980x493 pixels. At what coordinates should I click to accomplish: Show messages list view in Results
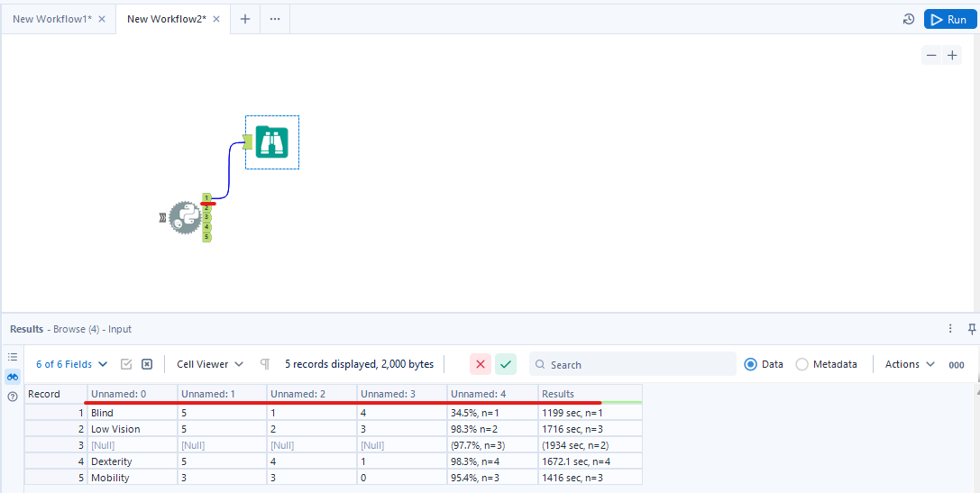click(13, 357)
